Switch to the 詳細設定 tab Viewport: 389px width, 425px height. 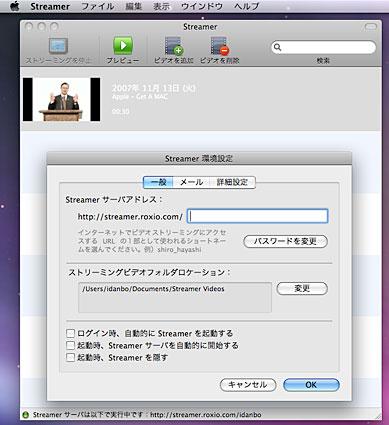point(232,182)
